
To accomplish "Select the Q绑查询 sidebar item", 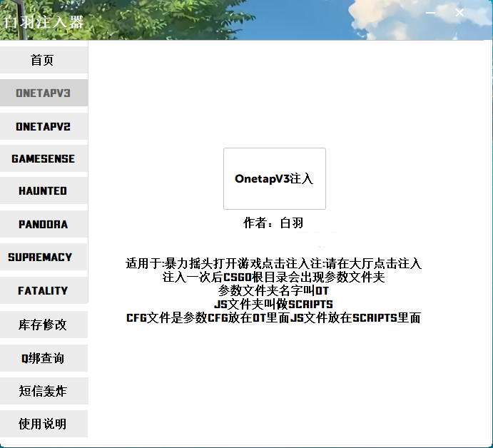I will click(44, 358).
